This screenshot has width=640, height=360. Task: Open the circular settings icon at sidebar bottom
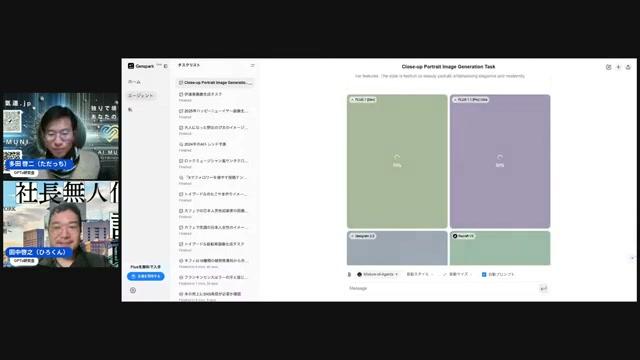[133, 290]
